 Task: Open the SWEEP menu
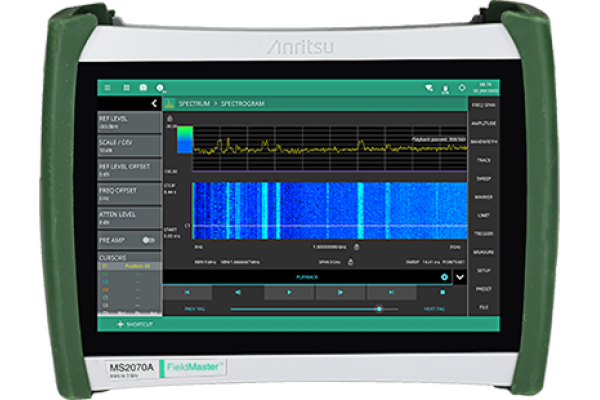coord(484,178)
